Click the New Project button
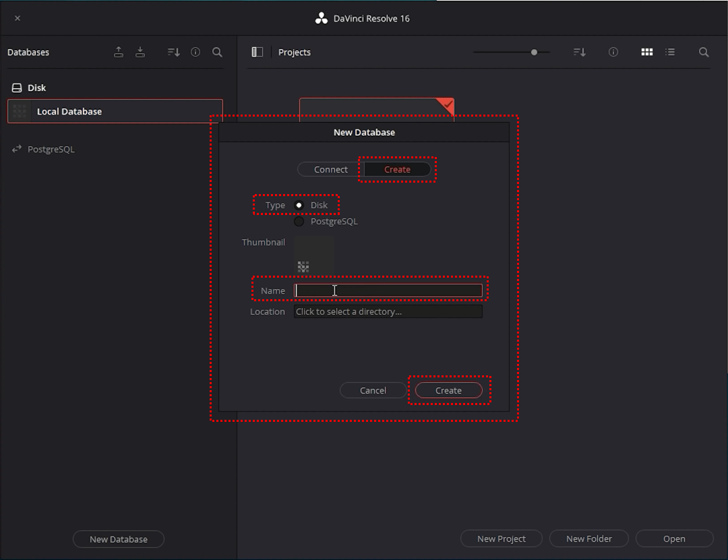 [x=502, y=538]
